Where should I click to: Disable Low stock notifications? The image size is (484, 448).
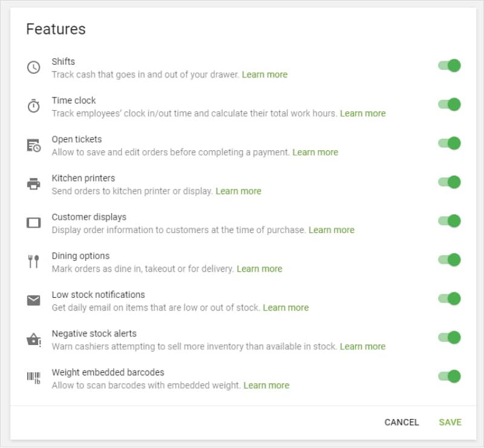449,299
